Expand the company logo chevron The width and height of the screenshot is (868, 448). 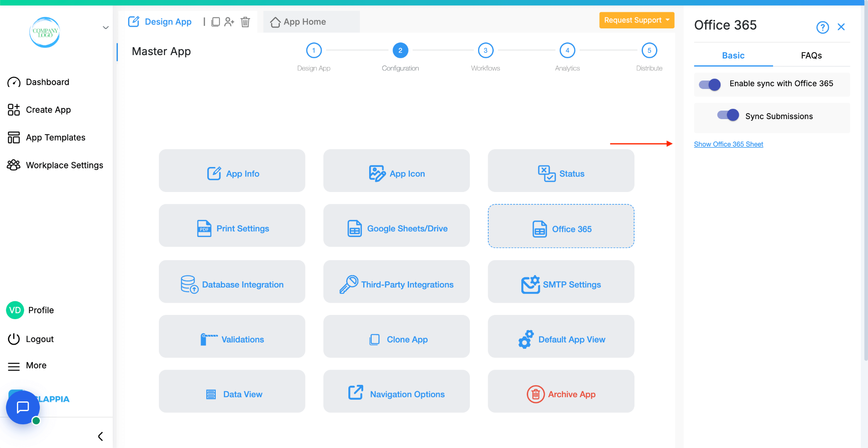(106, 28)
